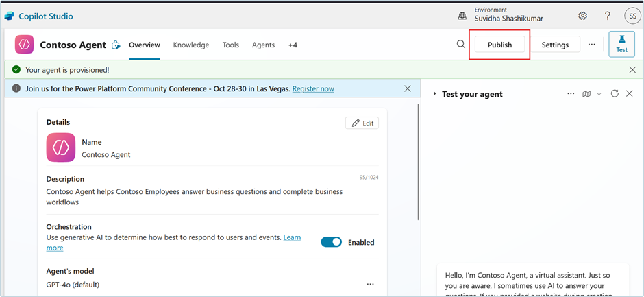
Task: Click the 'Contoso Agent' name value
Action: click(106, 154)
